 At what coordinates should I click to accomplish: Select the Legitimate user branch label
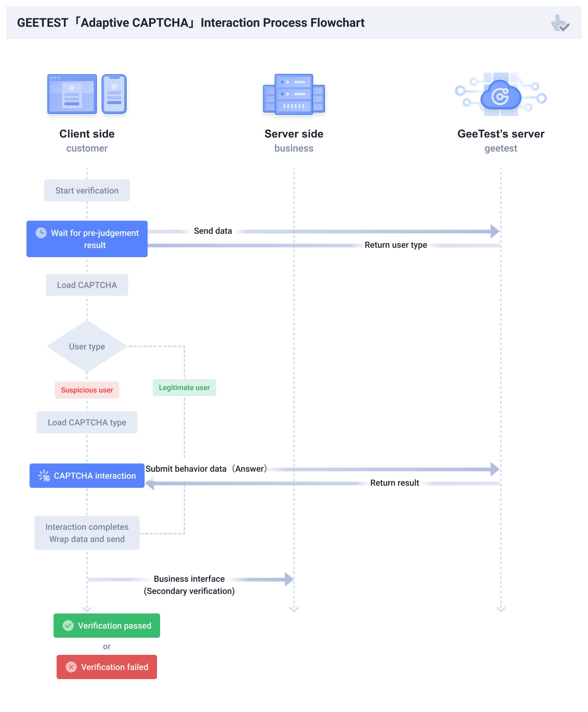pyautogui.click(x=184, y=388)
